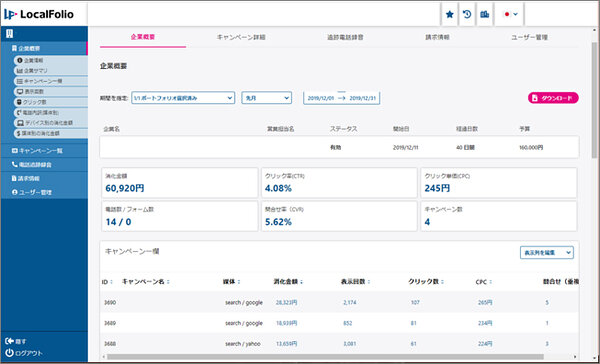Switch to the 請求情報 tab
The image size is (600, 364).
point(437,37)
